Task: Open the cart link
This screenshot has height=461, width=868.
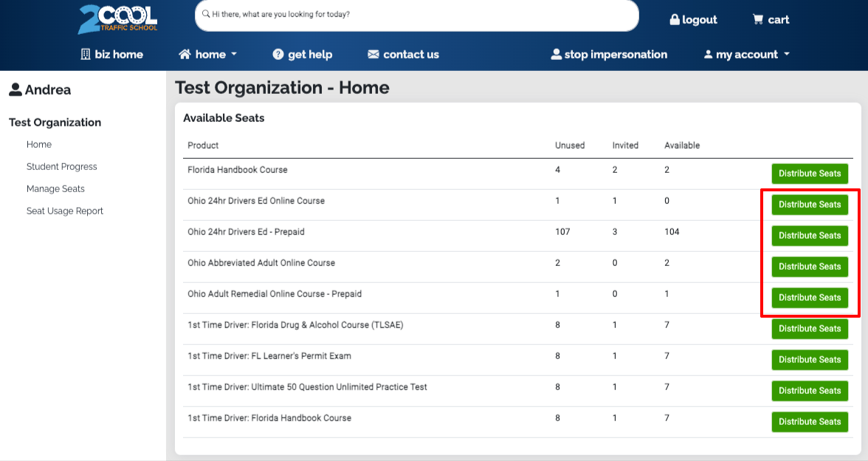Action: click(x=771, y=19)
